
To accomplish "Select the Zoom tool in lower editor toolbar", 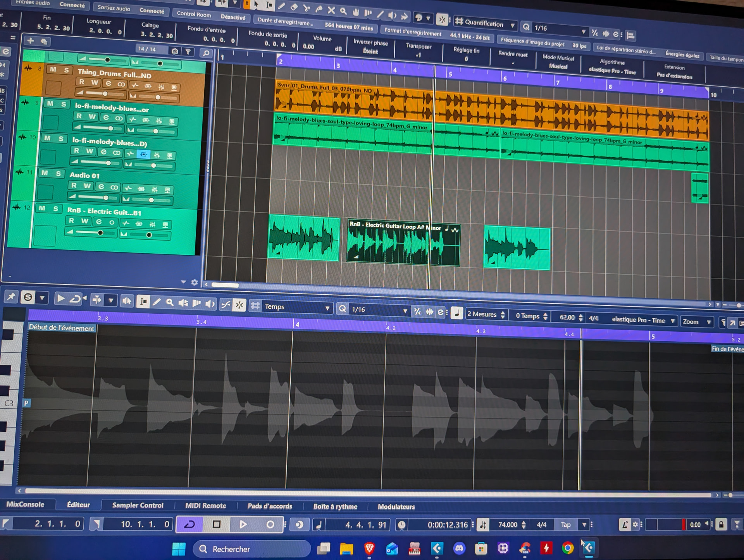I will [170, 302].
